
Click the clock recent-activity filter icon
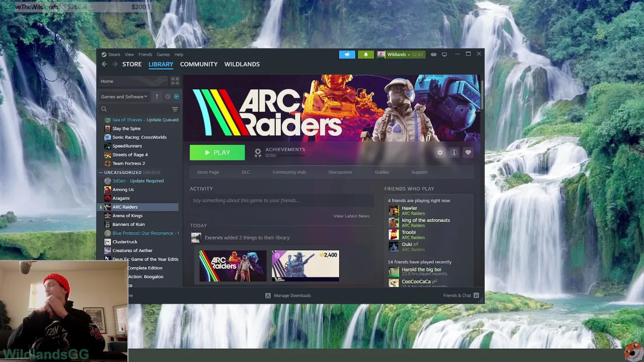click(168, 97)
